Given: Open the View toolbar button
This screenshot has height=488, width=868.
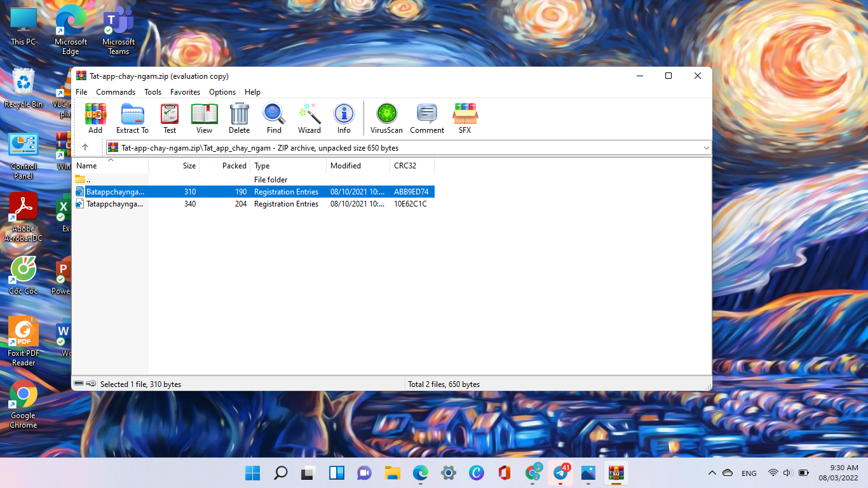Looking at the screenshot, I should pos(204,119).
